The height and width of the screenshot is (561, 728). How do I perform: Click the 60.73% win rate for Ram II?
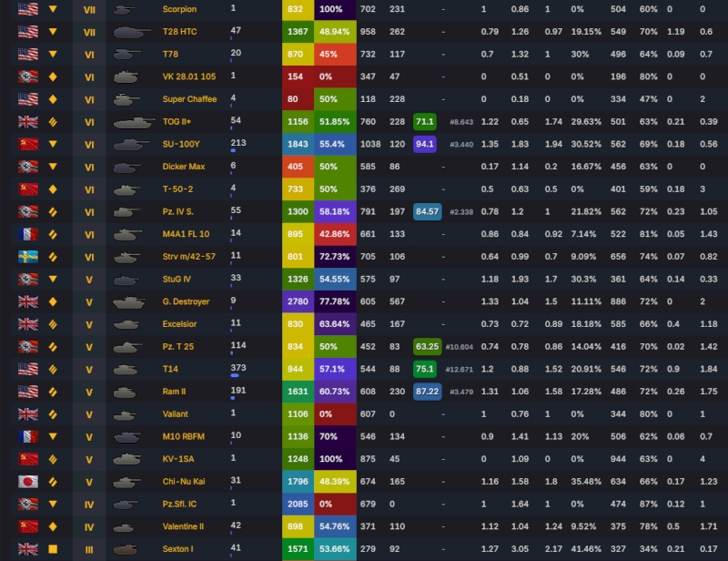pos(335,392)
